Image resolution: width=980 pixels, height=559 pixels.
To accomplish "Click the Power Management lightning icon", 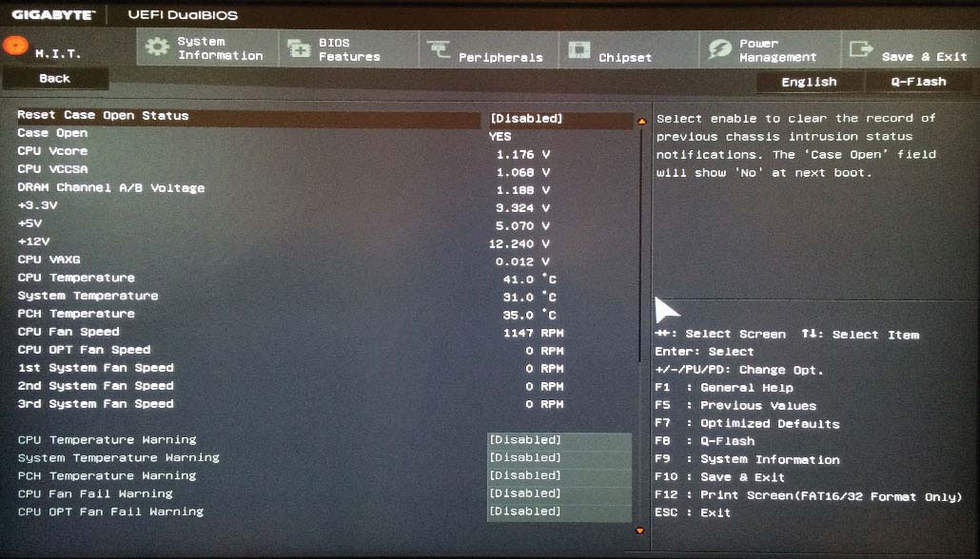I will [x=719, y=49].
